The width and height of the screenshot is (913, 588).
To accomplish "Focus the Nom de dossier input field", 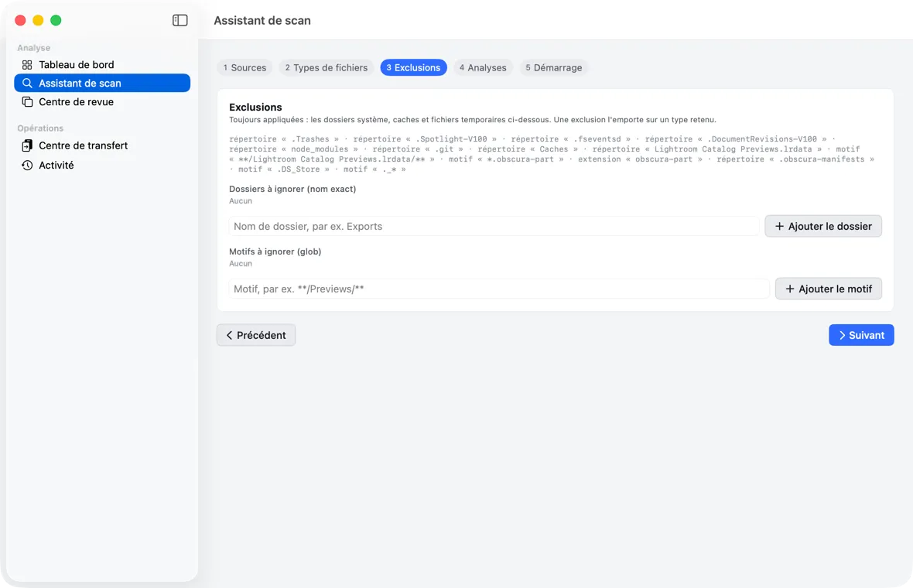I will 494,226.
